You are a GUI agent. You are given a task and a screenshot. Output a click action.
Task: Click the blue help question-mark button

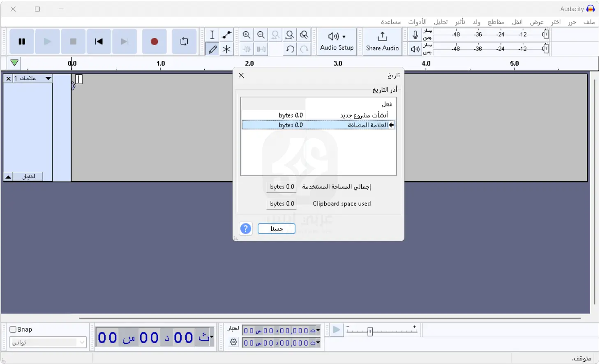coord(245,229)
